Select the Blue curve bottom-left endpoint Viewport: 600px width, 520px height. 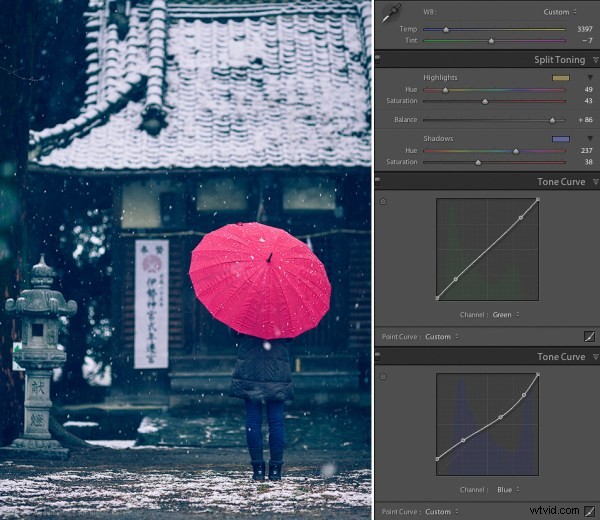pos(437,459)
